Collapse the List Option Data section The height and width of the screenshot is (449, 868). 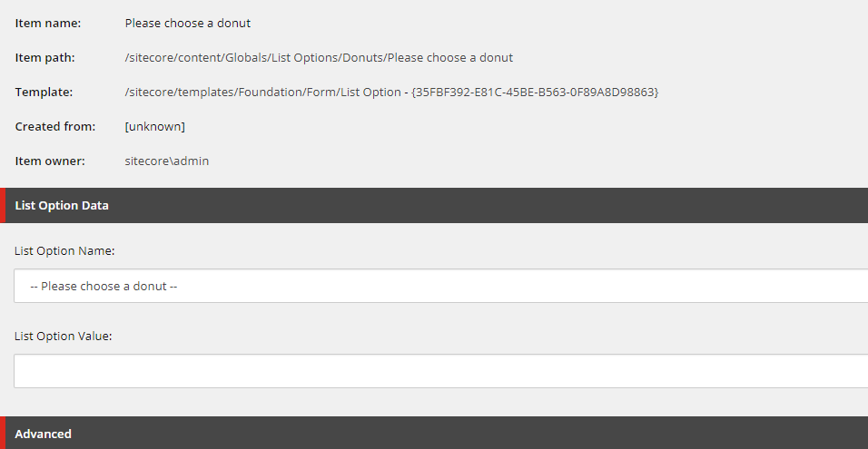[62, 206]
